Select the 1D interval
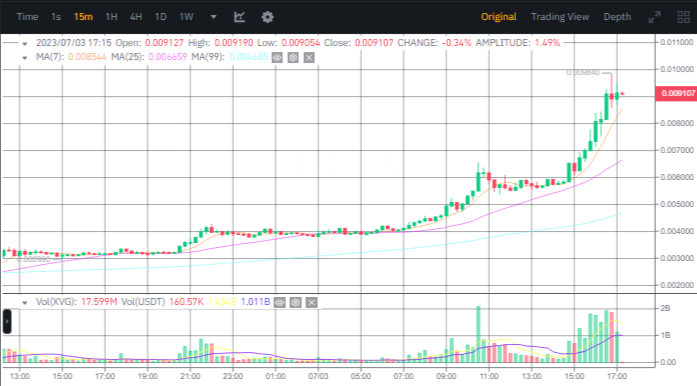This screenshot has width=697, height=386. pos(160,17)
